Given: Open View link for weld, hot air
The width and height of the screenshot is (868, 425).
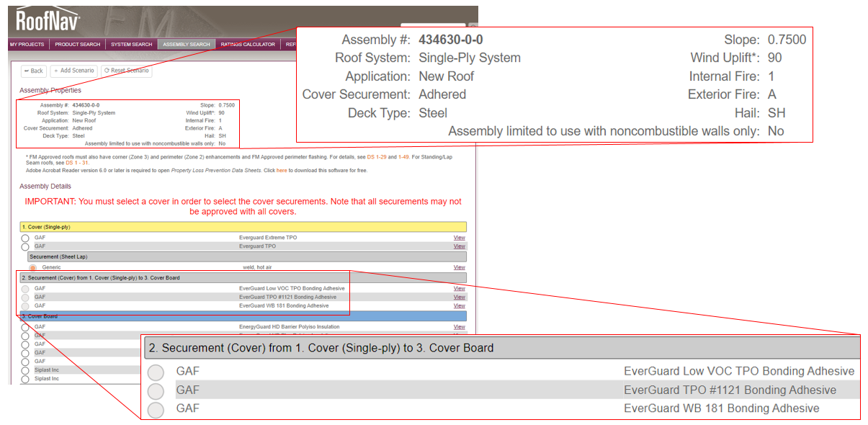Looking at the screenshot, I should [459, 267].
